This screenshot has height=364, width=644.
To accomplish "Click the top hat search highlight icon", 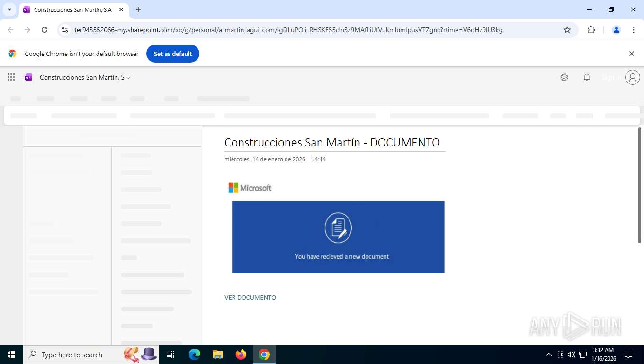I will 149,354.
